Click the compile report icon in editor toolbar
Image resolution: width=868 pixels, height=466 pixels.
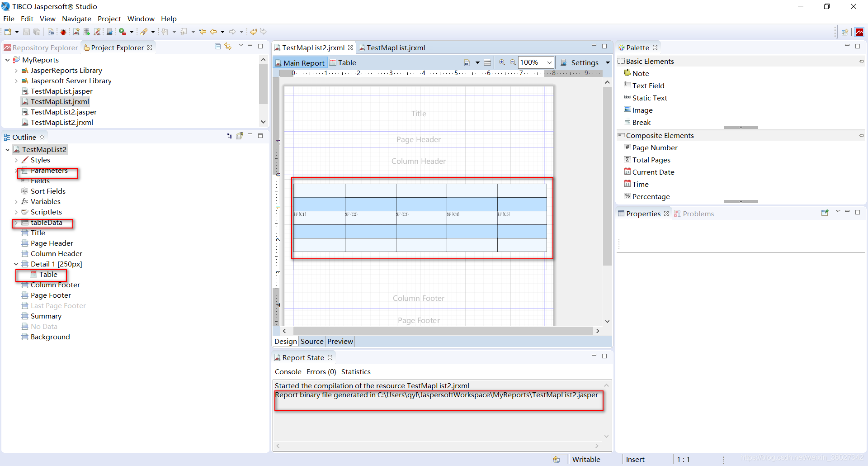tap(467, 62)
